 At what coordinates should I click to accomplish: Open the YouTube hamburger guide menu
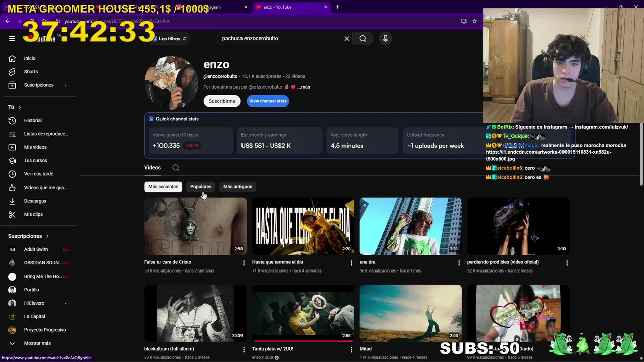pyautogui.click(x=12, y=38)
